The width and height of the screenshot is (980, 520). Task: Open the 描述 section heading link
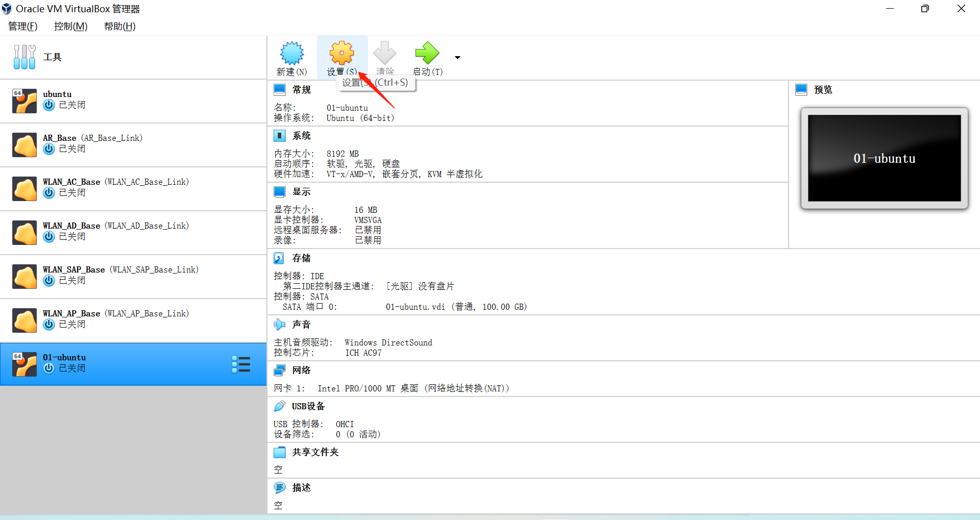click(302, 488)
